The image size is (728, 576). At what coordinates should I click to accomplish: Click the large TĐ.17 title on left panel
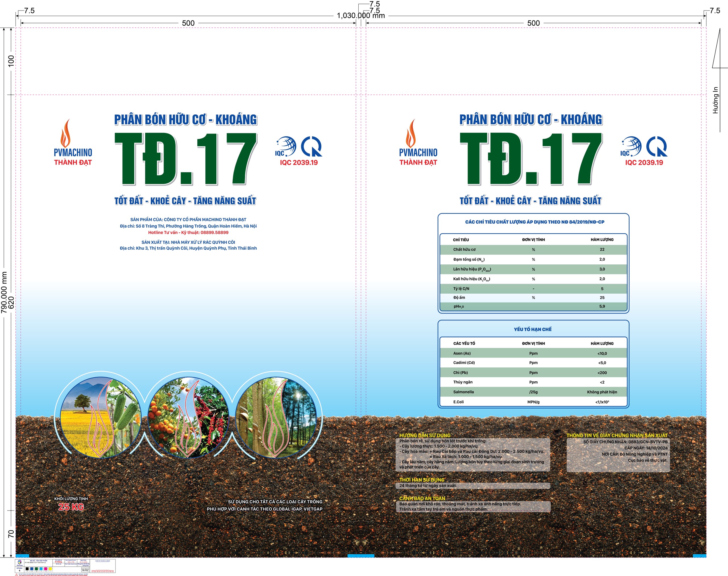[186, 159]
